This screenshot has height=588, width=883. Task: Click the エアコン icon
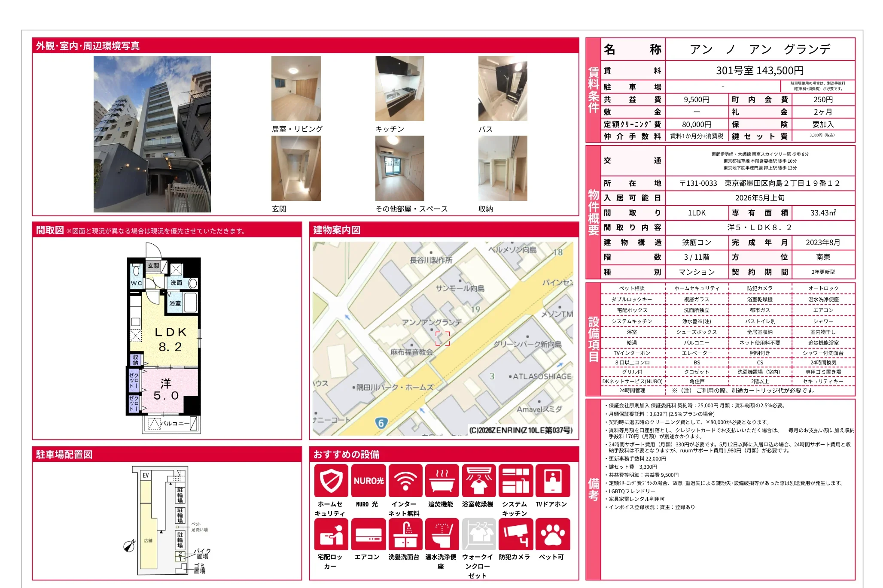368,534
